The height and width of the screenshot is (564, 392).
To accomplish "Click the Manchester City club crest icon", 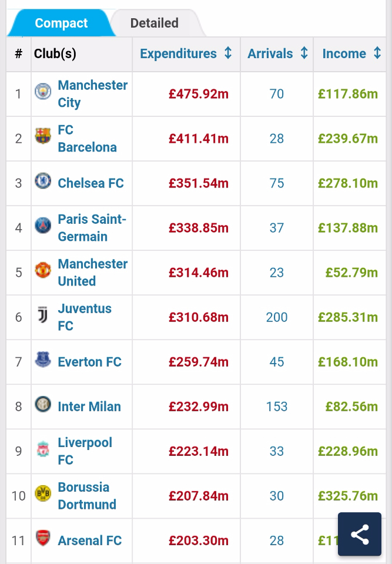I will click(43, 92).
